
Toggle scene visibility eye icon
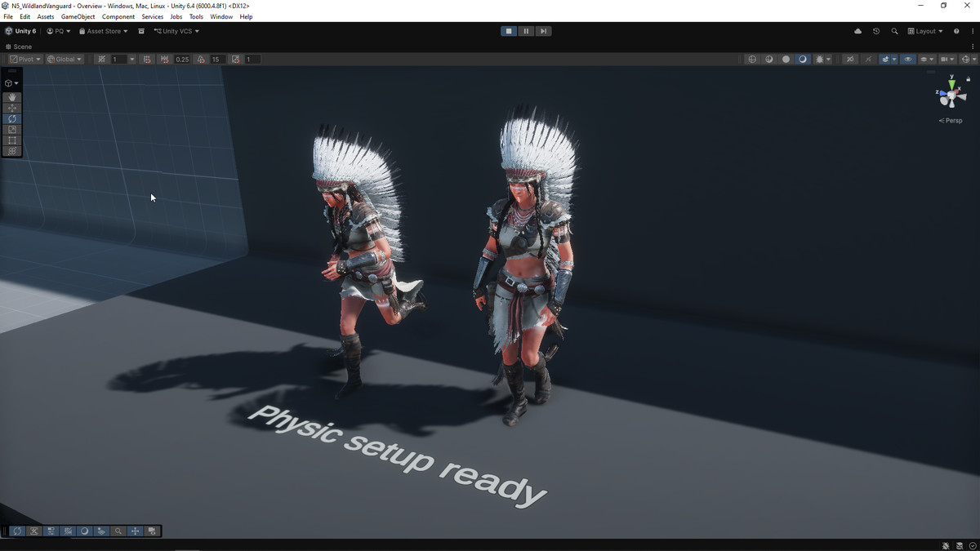(908, 60)
